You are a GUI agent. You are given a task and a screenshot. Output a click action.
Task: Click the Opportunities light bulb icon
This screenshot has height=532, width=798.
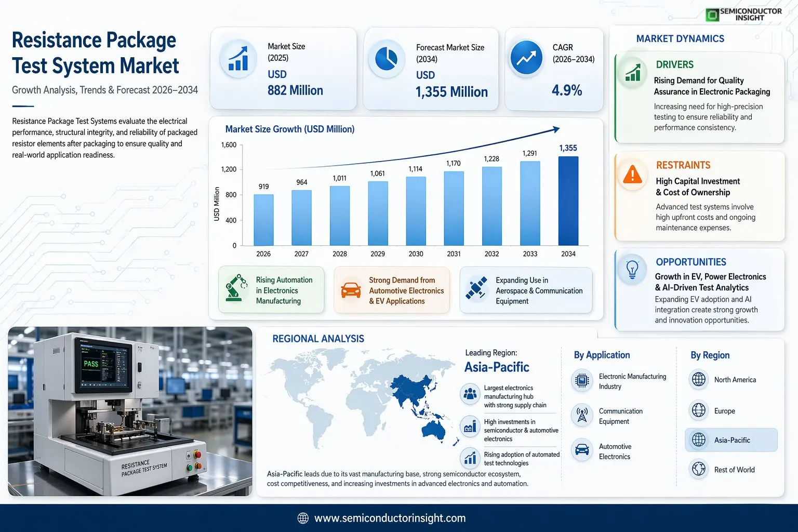[x=632, y=270]
